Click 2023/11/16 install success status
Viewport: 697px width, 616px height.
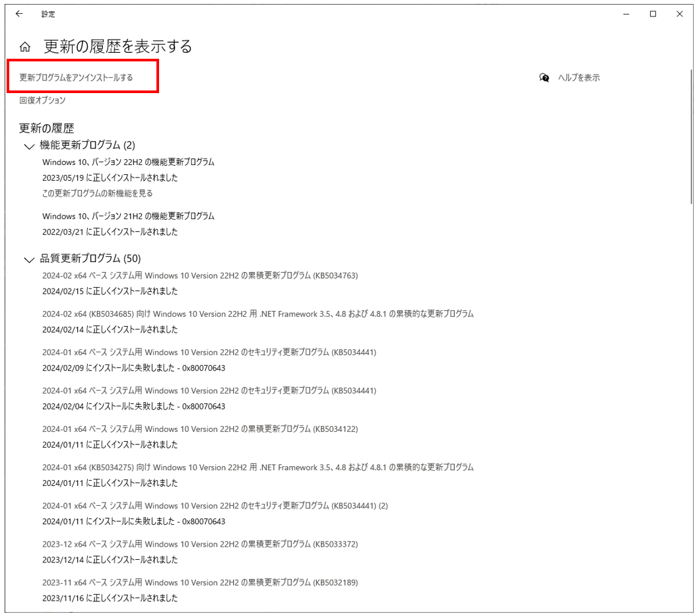point(110,598)
